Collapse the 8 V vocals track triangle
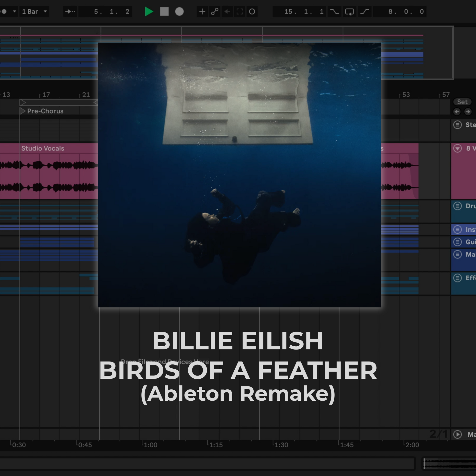The width and height of the screenshot is (476, 476). point(457,148)
